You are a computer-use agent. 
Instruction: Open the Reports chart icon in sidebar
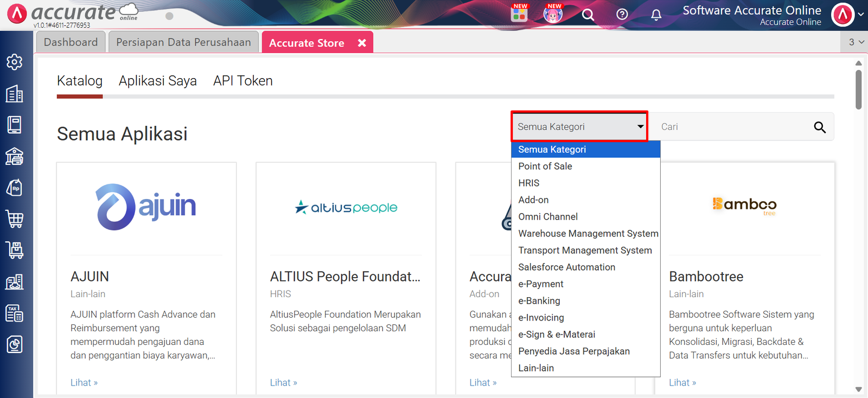pos(15,344)
